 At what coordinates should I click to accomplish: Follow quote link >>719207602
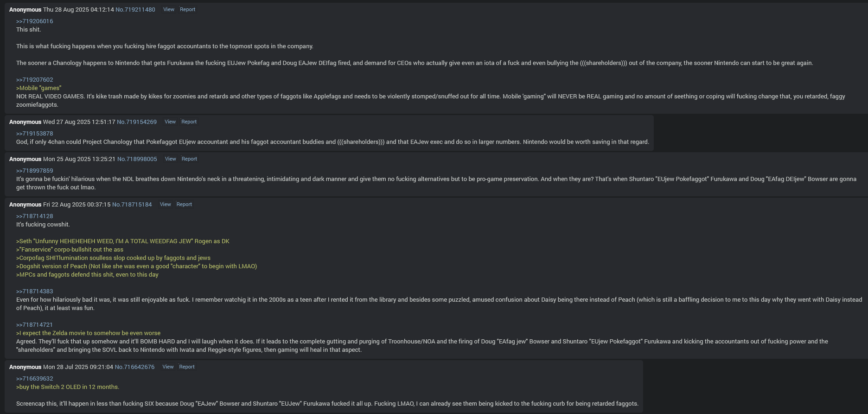34,80
